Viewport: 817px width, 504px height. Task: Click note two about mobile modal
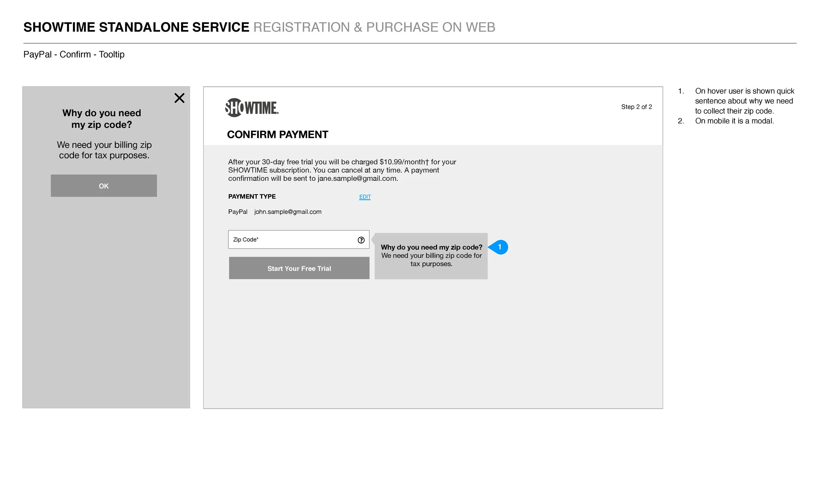point(734,121)
